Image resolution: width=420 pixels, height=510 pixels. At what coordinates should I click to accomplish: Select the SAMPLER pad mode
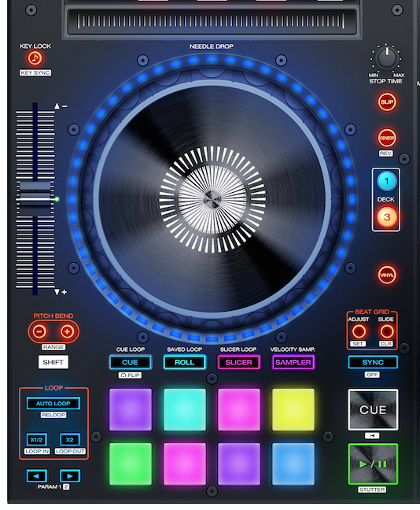click(x=293, y=362)
